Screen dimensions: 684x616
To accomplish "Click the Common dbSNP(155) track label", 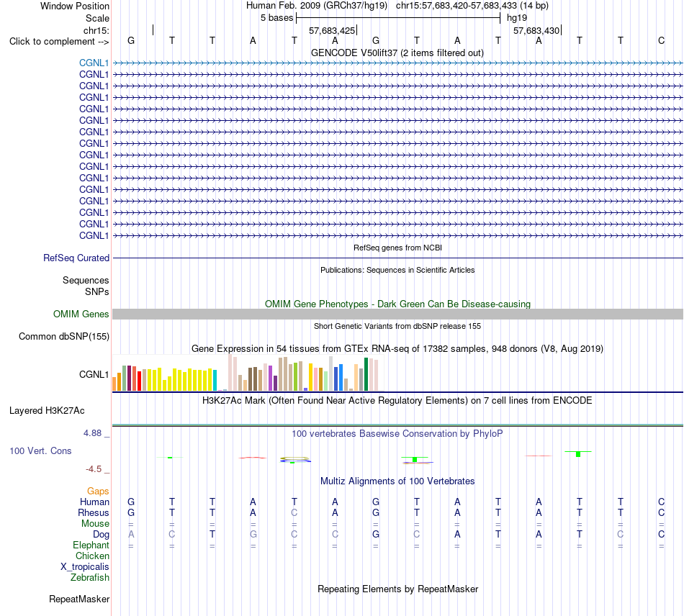I will click(x=64, y=337).
